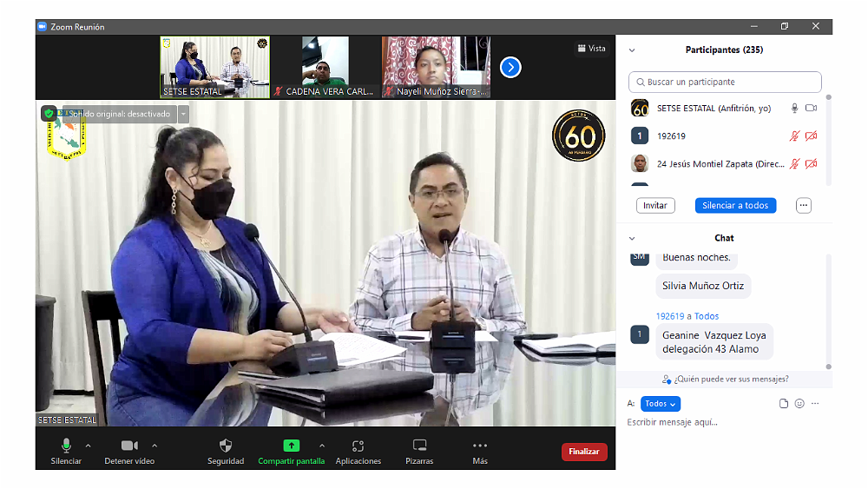
Task: Click the Más three-dot icon
Action: [x=480, y=446]
